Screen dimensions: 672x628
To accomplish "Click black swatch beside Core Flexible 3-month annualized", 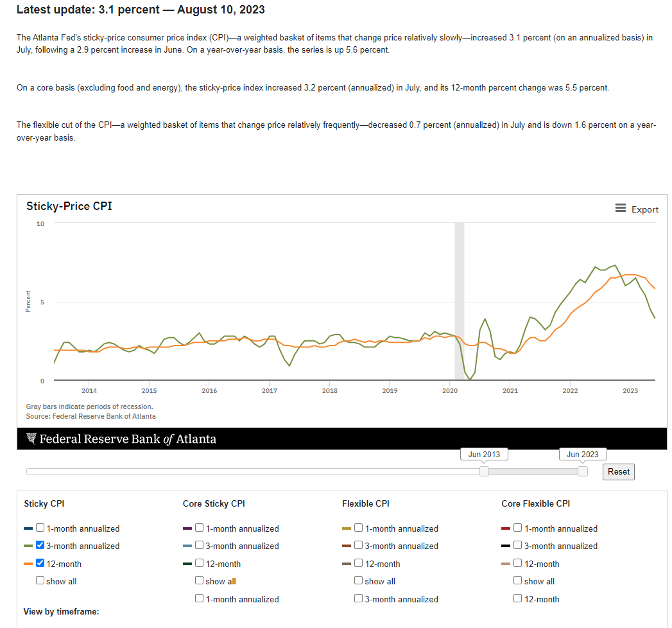I will pyautogui.click(x=506, y=546).
